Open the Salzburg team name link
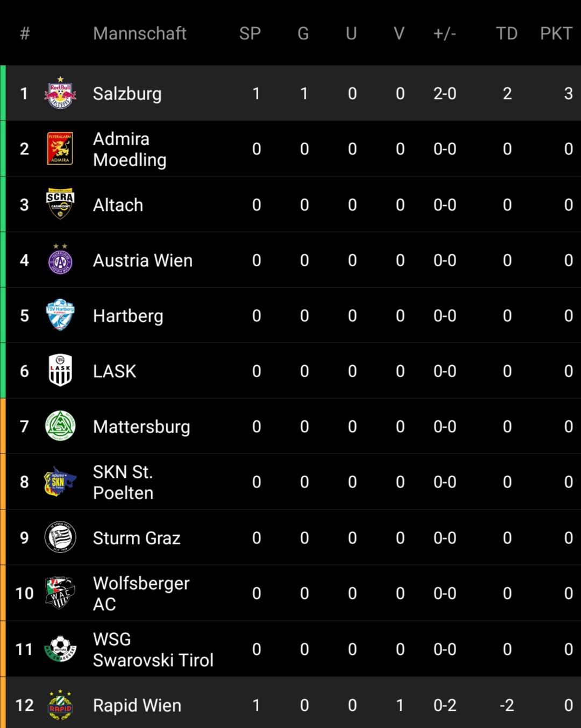The height and width of the screenshot is (728, 581). pos(127,94)
